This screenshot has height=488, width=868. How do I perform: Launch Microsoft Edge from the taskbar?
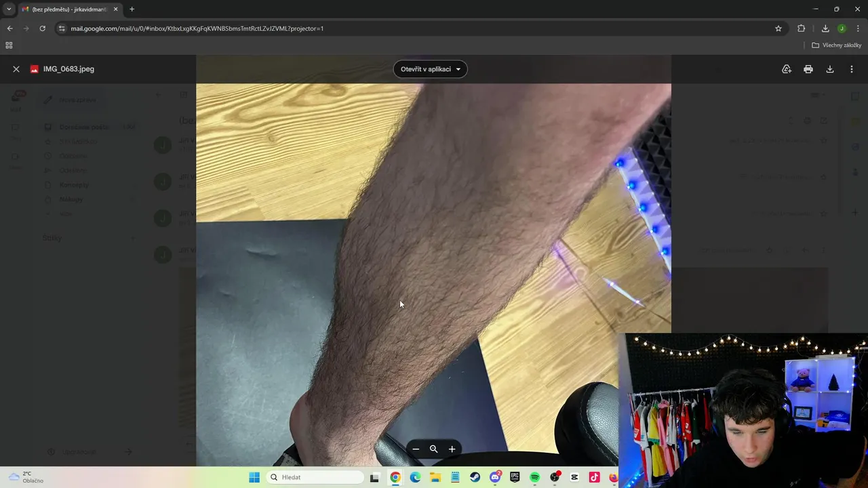pos(415,477)
